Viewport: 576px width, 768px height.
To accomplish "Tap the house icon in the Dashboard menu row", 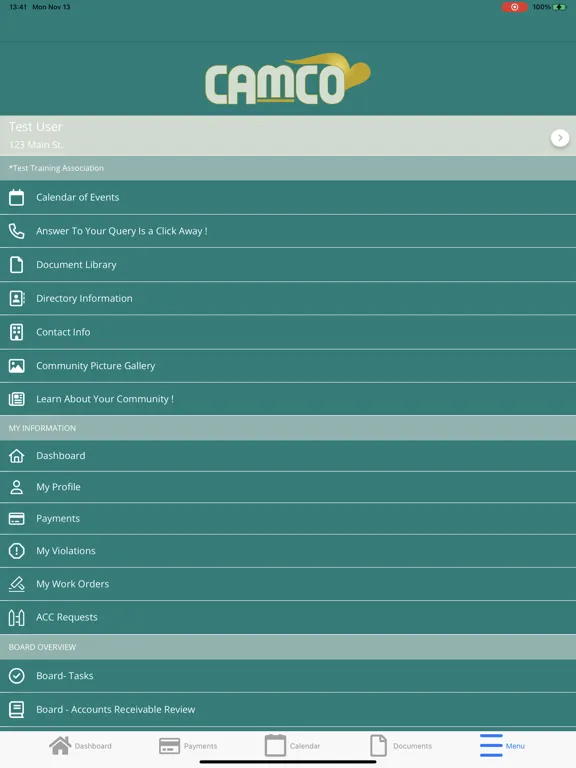I will click(x=16, y=456).
